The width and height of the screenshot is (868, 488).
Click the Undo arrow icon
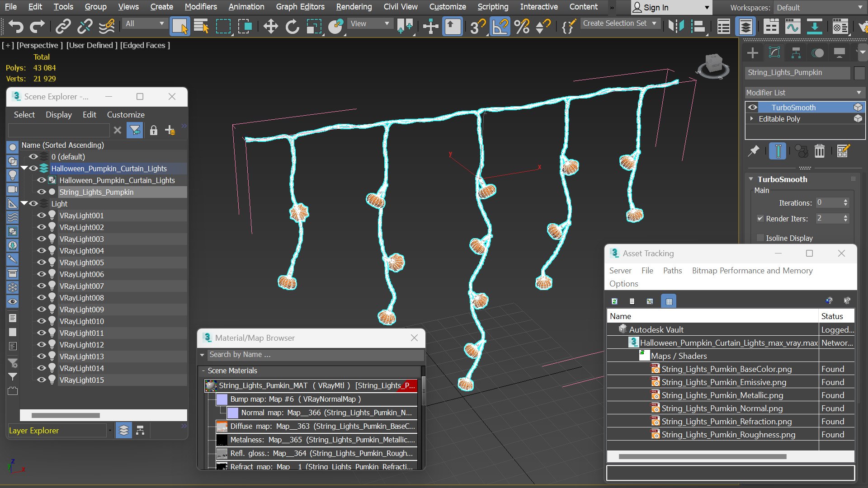(16, 27)
